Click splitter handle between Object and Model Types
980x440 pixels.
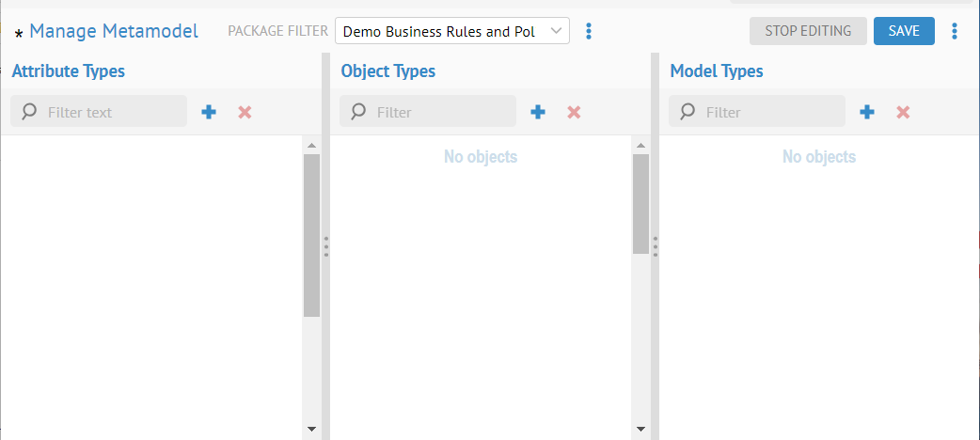(655, 246)
